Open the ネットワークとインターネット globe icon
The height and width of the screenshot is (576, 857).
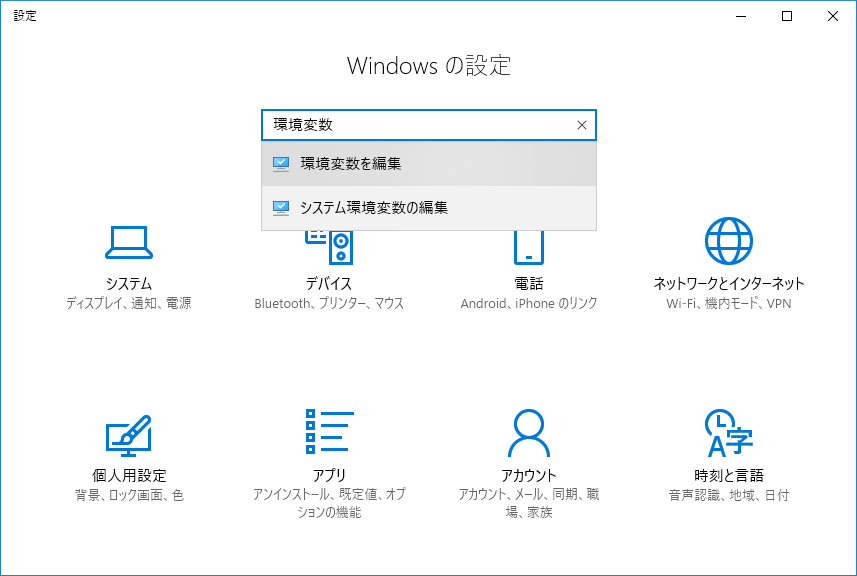pyautogui.click(x=729, y=241)
